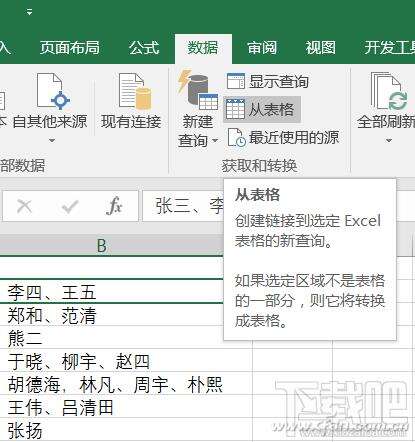Open 最近使用的源 via its label

tap(294, 137)
